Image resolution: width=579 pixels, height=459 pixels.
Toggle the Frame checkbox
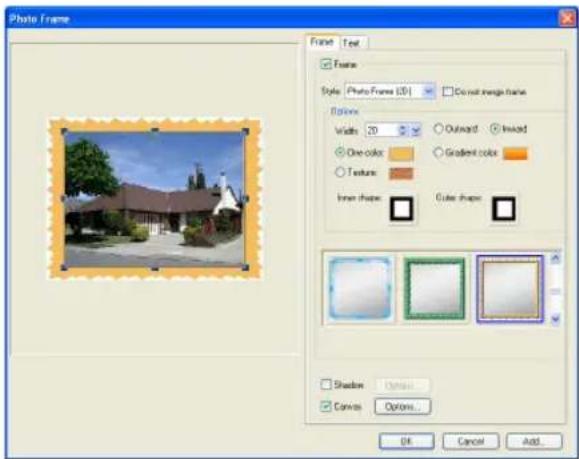(326, 64)
